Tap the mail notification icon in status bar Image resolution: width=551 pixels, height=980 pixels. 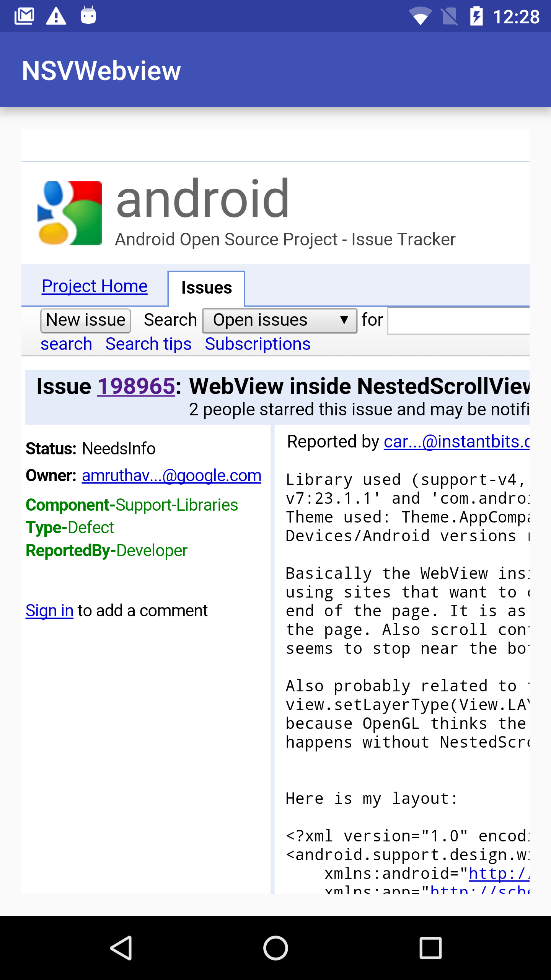click(x=24, y=16)
